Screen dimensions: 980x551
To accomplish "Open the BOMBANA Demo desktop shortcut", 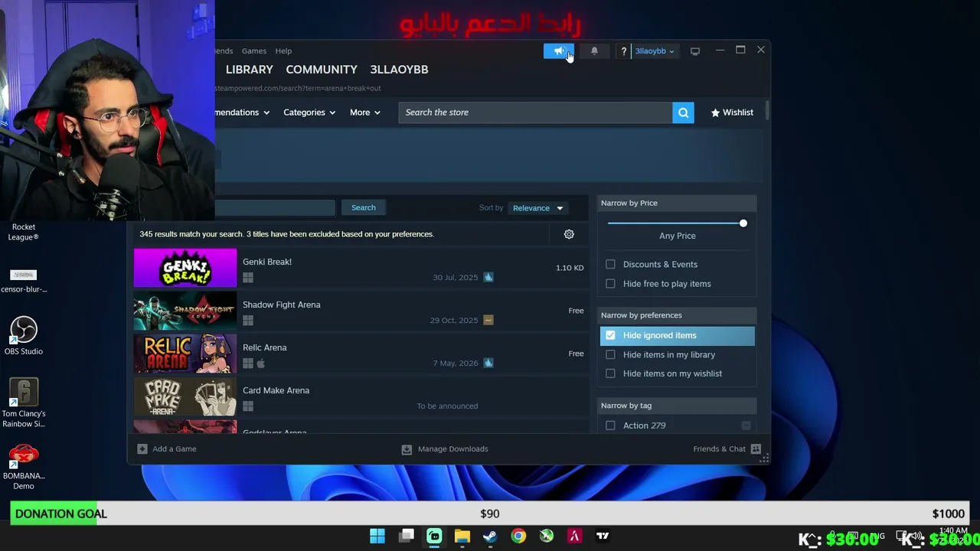I will point(24,466).
